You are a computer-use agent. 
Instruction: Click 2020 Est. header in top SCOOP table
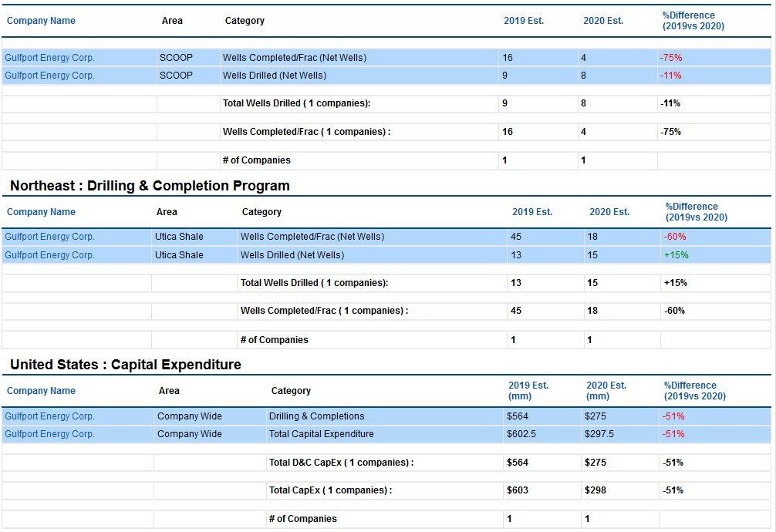(603, 21)
